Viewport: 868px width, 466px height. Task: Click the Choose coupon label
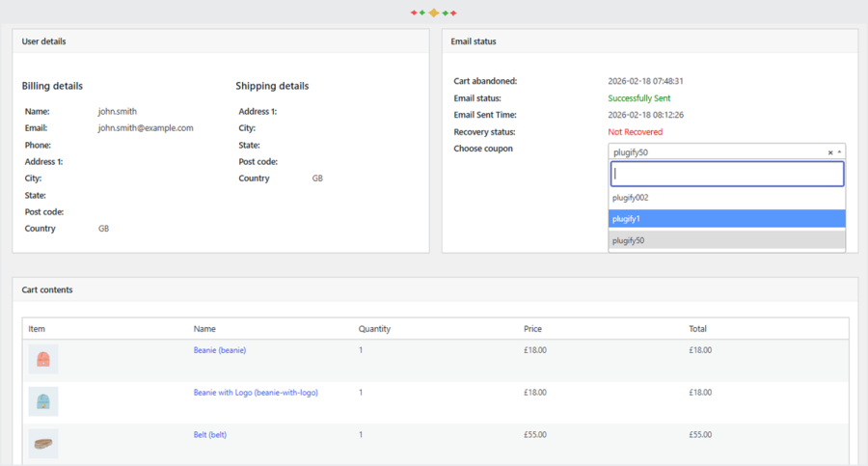tap(483, 149)
